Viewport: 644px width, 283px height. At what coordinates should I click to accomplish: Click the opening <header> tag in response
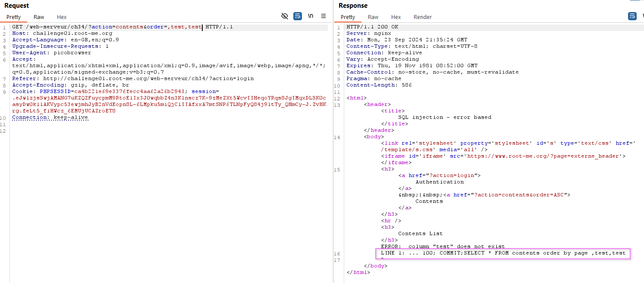click(x=377, y=104)
